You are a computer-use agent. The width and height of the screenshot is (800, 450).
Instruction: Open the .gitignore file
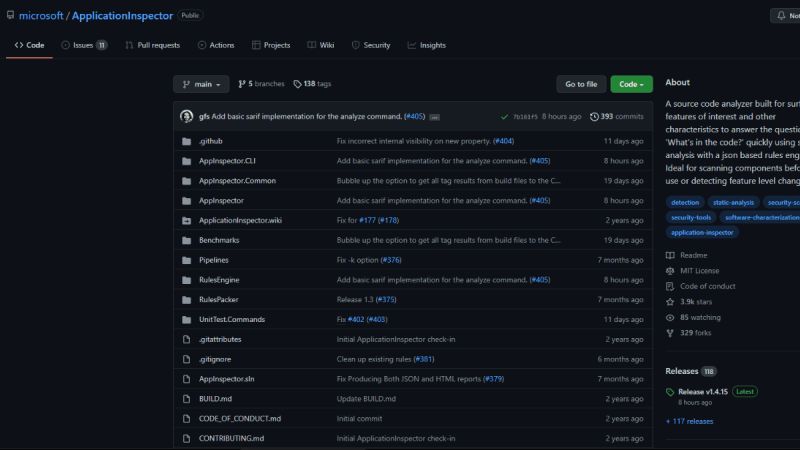click(x=215, y=359)
